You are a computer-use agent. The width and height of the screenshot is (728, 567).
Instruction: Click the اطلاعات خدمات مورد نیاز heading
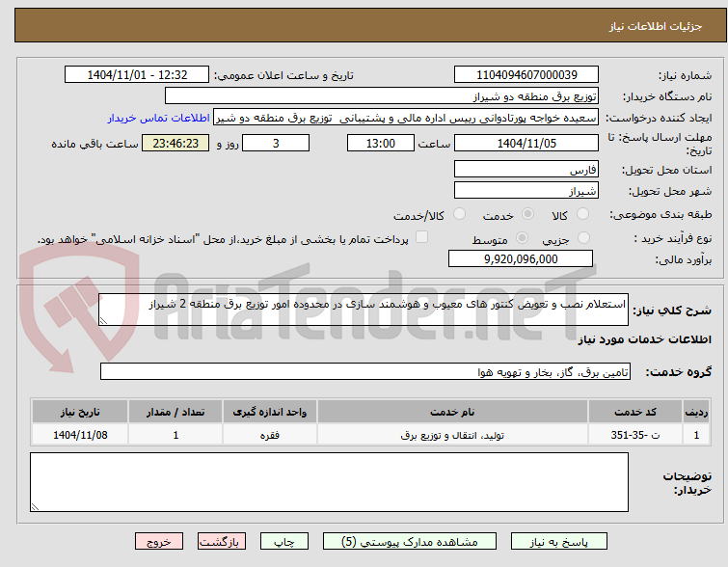(x=644, y=340)
